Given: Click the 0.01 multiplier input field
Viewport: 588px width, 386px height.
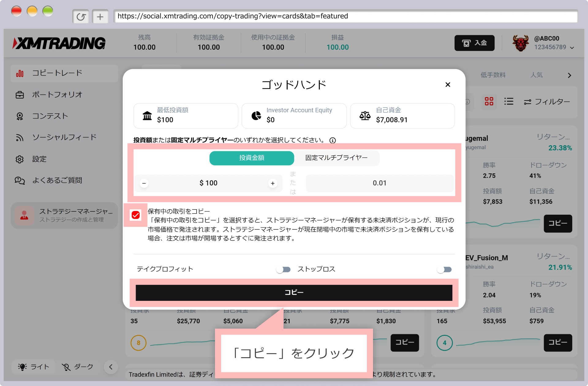Looking at the screenshot, I should coord(379,183).
